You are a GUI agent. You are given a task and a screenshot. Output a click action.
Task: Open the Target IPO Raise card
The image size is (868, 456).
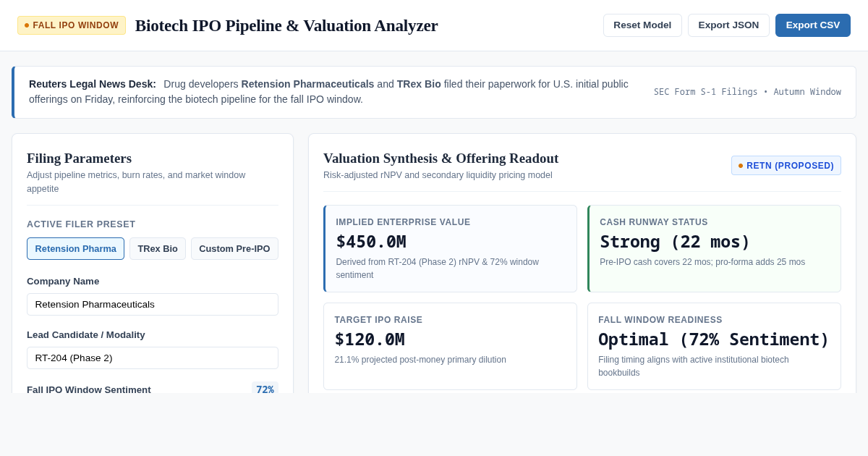coord(450,347)
